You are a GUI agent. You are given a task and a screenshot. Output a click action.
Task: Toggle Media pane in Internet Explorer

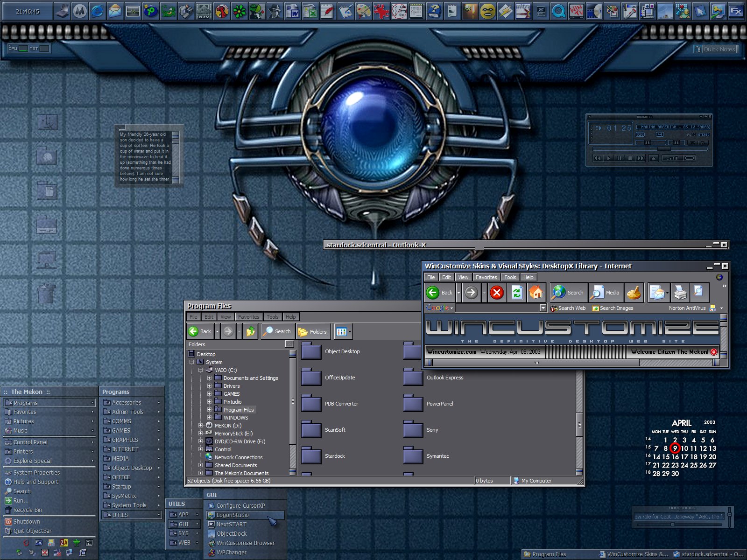coord(606,293)
